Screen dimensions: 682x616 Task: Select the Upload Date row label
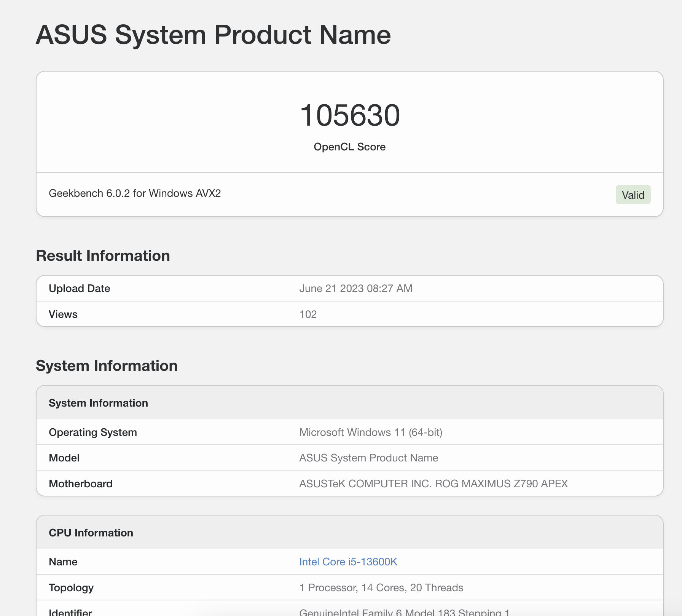[x=80, y=288]
